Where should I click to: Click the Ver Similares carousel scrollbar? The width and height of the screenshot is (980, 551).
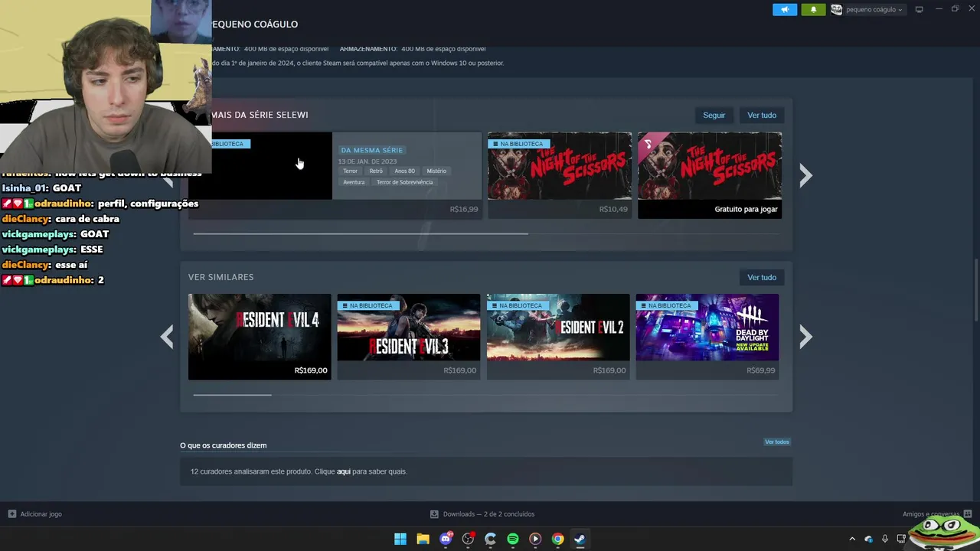[x=232, y=395]
